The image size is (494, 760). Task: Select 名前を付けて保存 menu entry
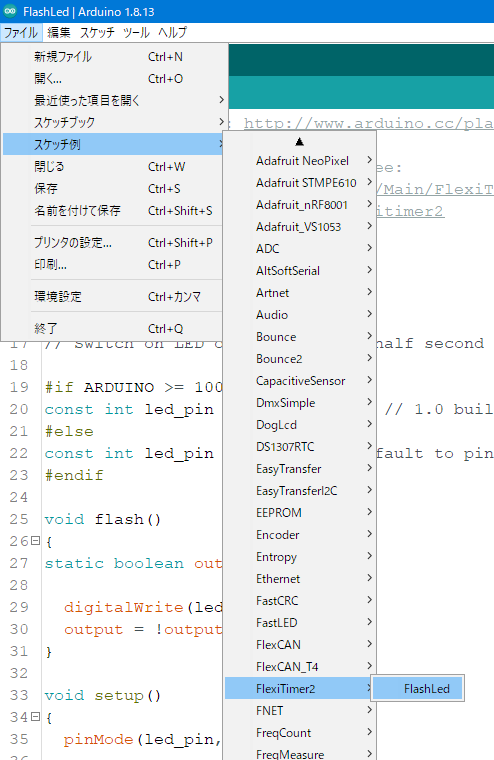click(113, 210)
